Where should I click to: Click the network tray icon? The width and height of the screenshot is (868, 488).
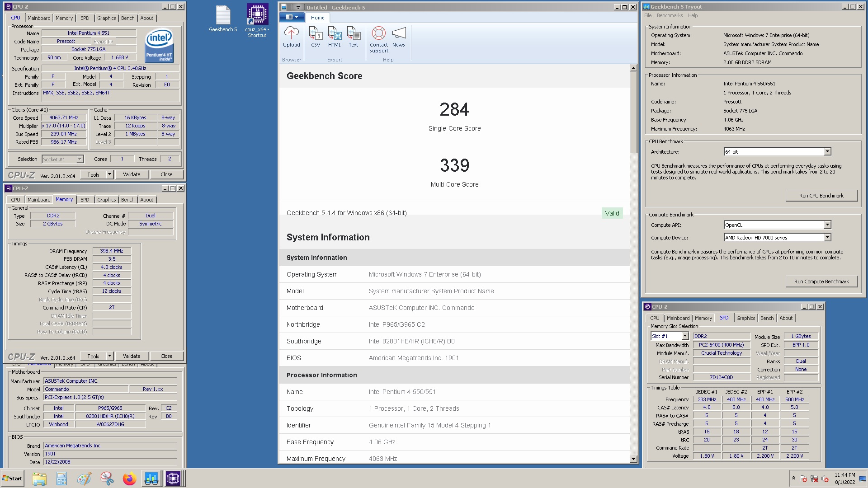point(814,479)
